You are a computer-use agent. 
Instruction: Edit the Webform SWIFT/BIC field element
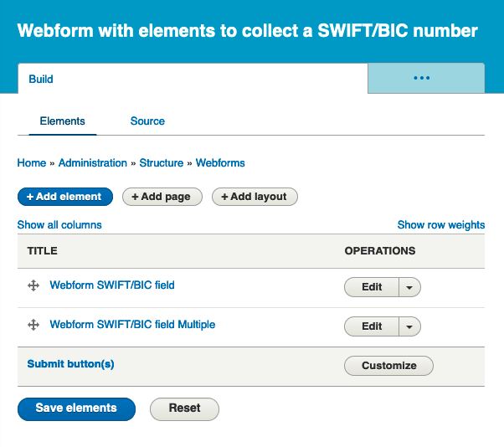coord(372,287)
